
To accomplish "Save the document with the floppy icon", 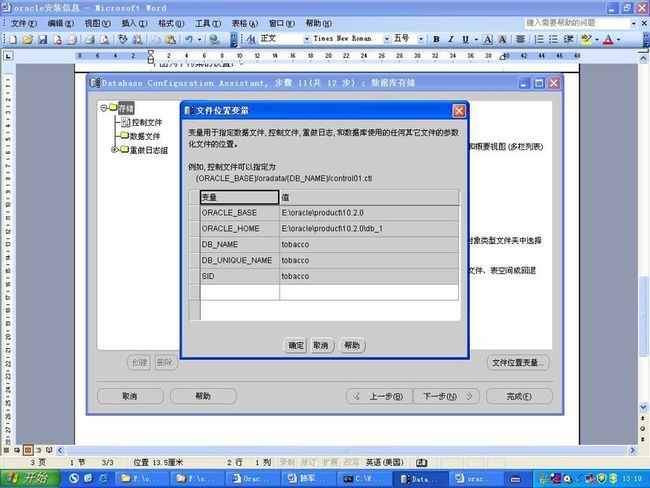I will tap(42, 39).
